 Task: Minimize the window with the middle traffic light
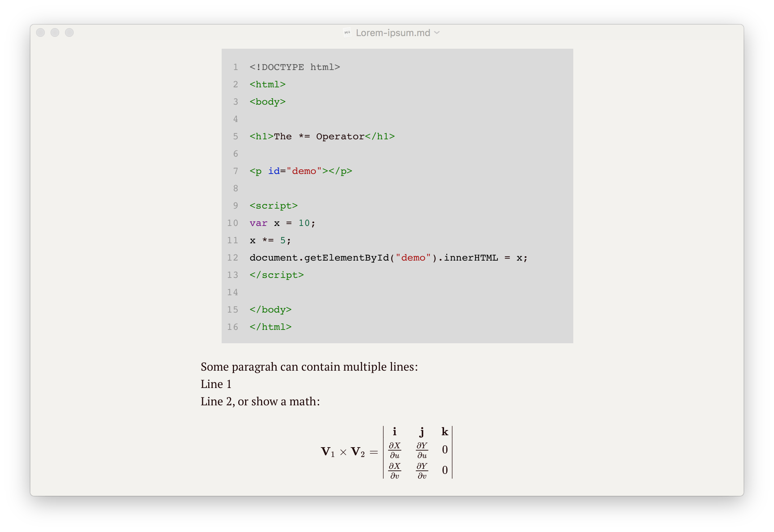(55, 32)
